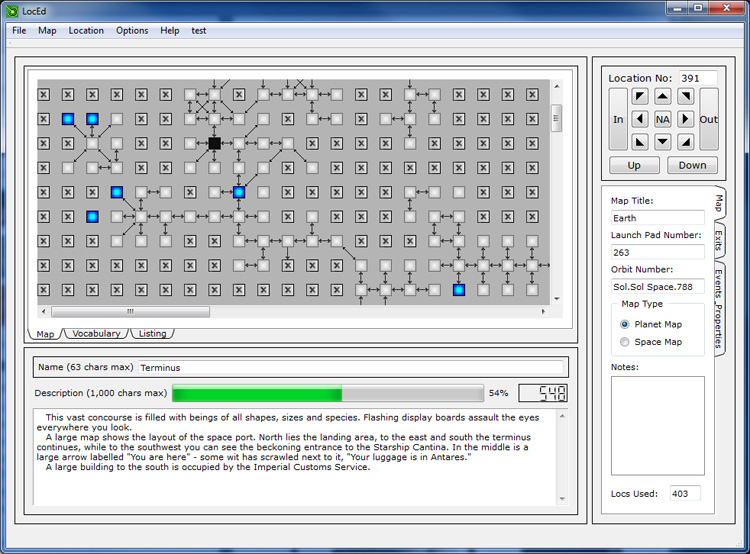Image resolution: width=750 pixels, height=554 pixels.
Task: Click the southwest direction arrow button
Action: click(640, 142)
